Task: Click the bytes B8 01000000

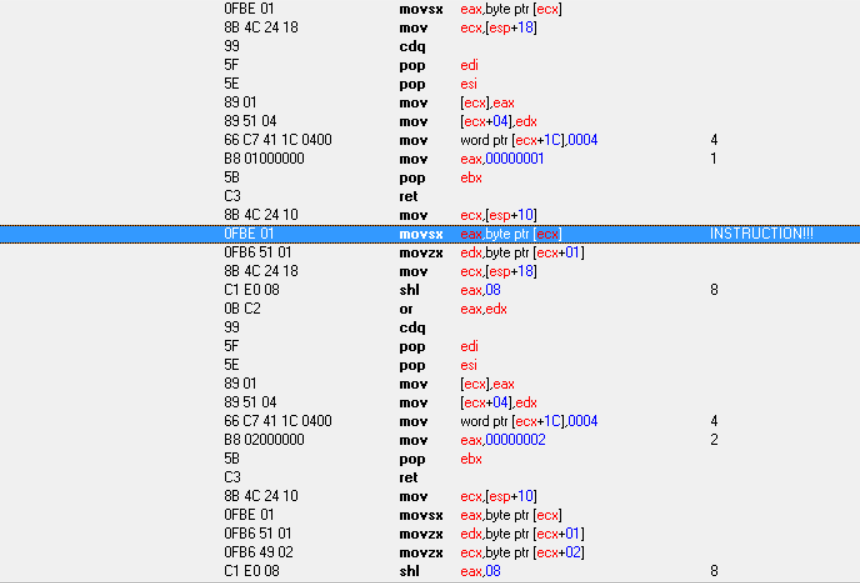Action: [x=264, y=159]
